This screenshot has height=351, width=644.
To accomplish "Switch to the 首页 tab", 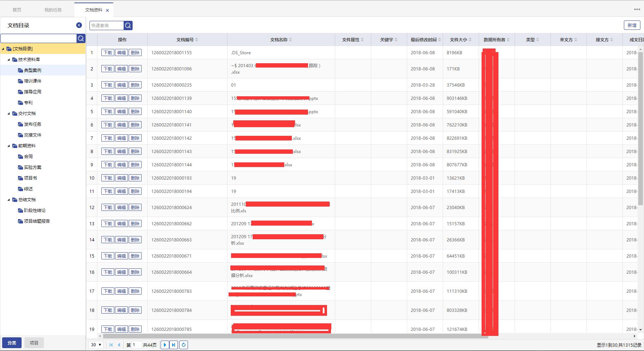I will pos(17,10).
